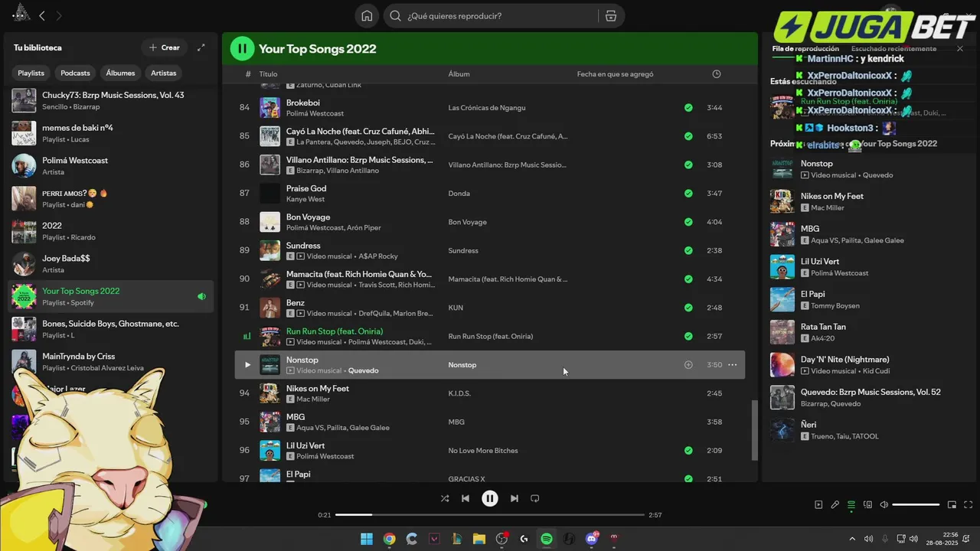Viewport: 980px width, 551px height.
Task: Skip to next track
Action: (514, 498)
